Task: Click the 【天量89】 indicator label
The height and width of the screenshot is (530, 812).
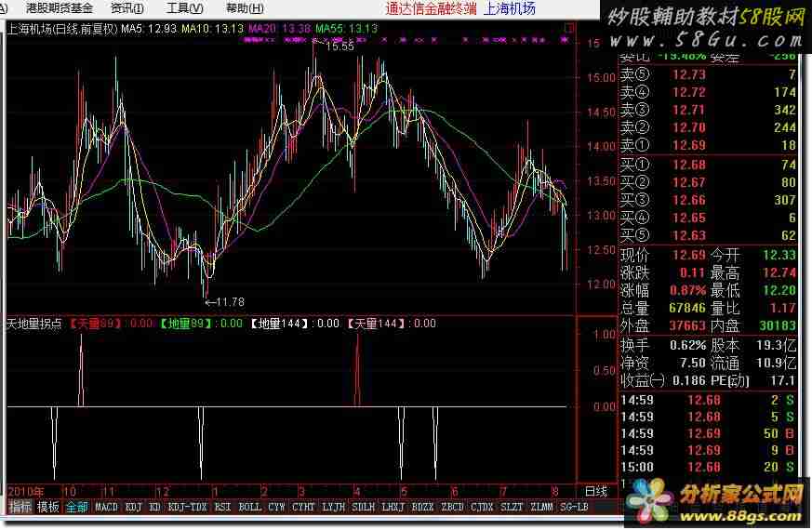Action: (x=97, y=324)
